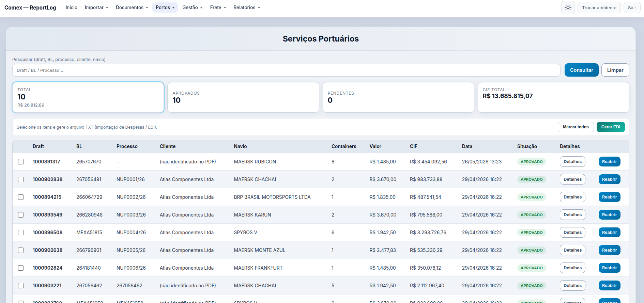Select the TOTAL summary card

click(88, 97)
